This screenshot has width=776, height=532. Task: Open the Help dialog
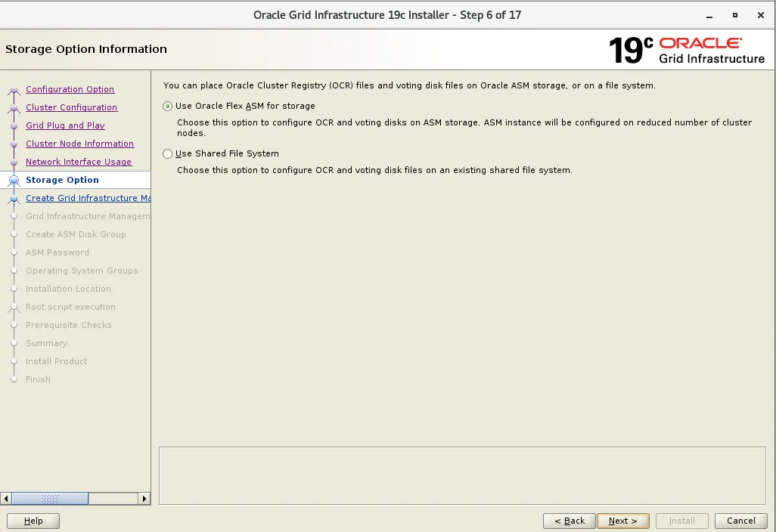pyautogui.click(x=33, y=521)
